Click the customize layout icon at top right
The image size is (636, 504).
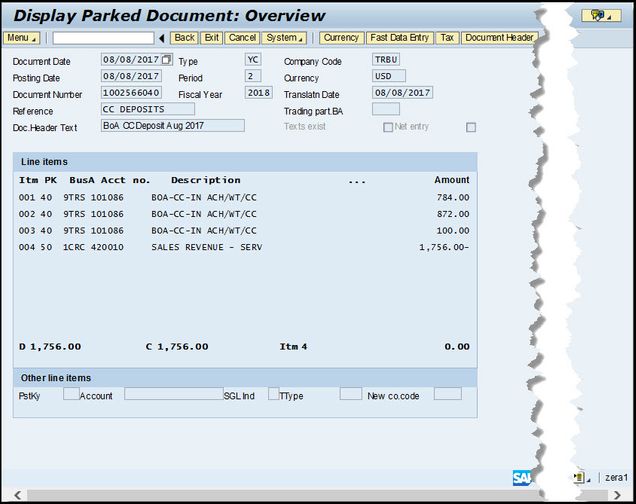[601, 16]
